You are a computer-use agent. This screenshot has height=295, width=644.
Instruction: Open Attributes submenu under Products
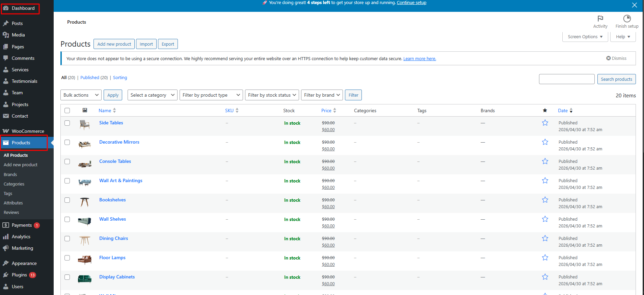(13, 203)
